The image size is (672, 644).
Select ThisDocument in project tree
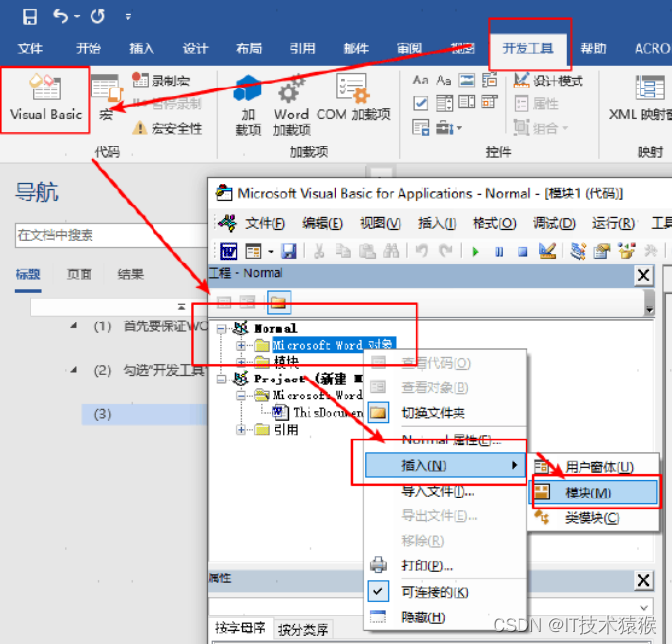pyautogui.click(x=320, y=412)
